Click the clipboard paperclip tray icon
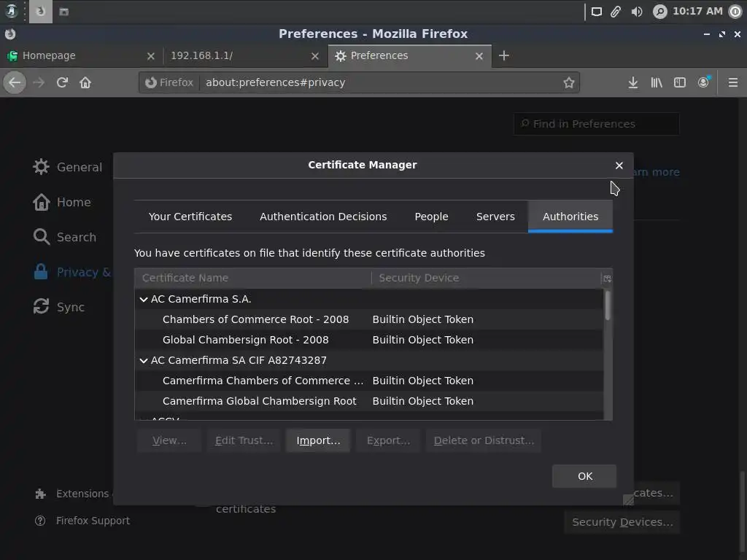 point(616,12)
